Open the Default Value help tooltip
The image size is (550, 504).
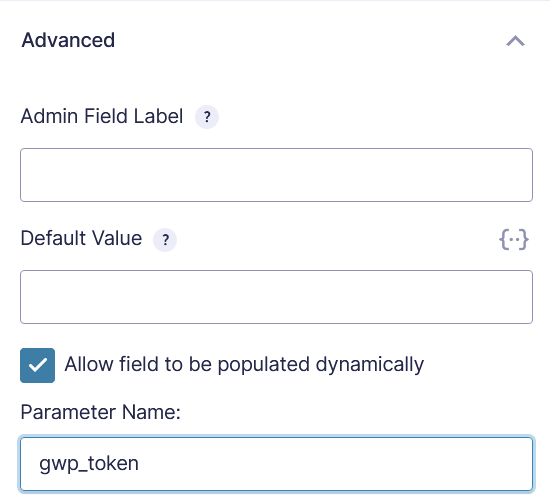pyautogui.click(x=165, y=240)
